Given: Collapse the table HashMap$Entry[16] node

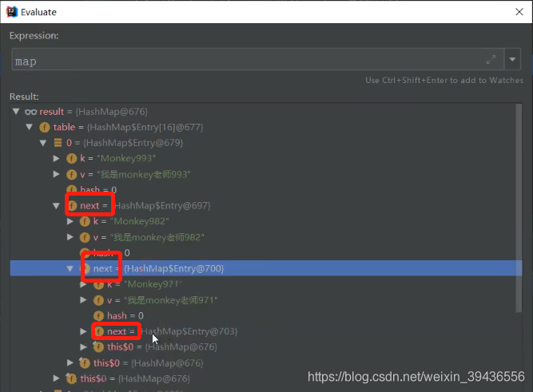Looking at the screenshot, I should point(30,127).
